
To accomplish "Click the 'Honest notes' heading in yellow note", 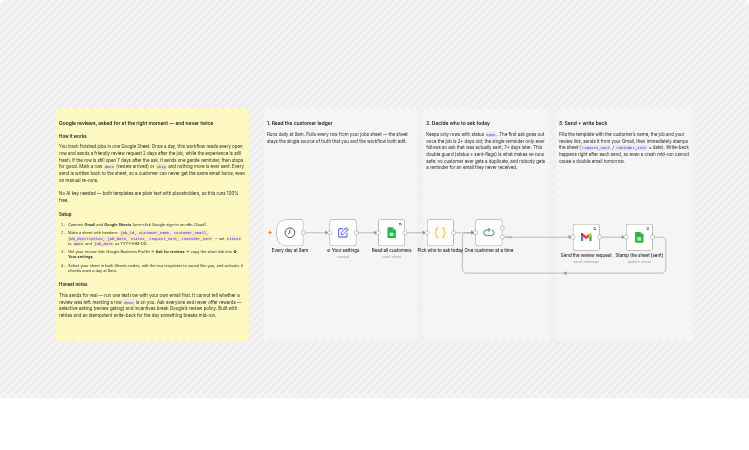I will coord(73,284).
